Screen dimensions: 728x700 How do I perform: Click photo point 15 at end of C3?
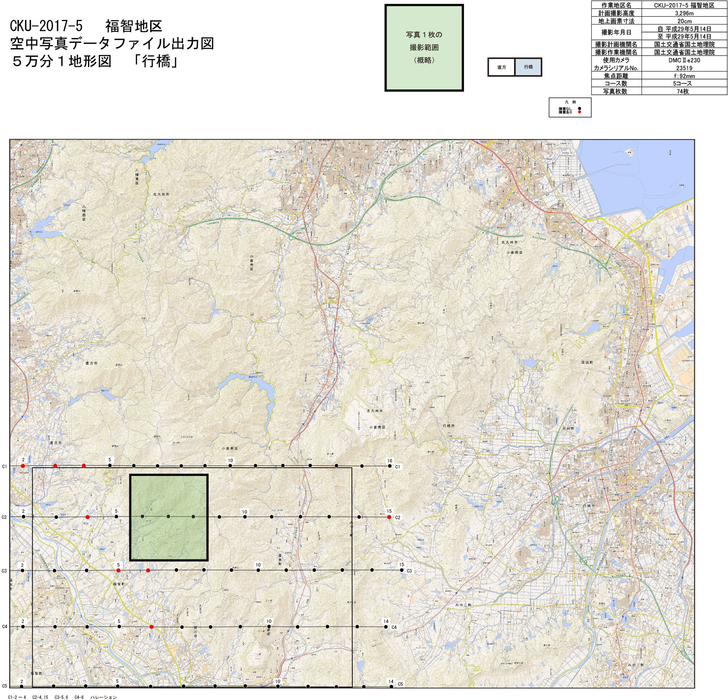[x=402, y=570]
